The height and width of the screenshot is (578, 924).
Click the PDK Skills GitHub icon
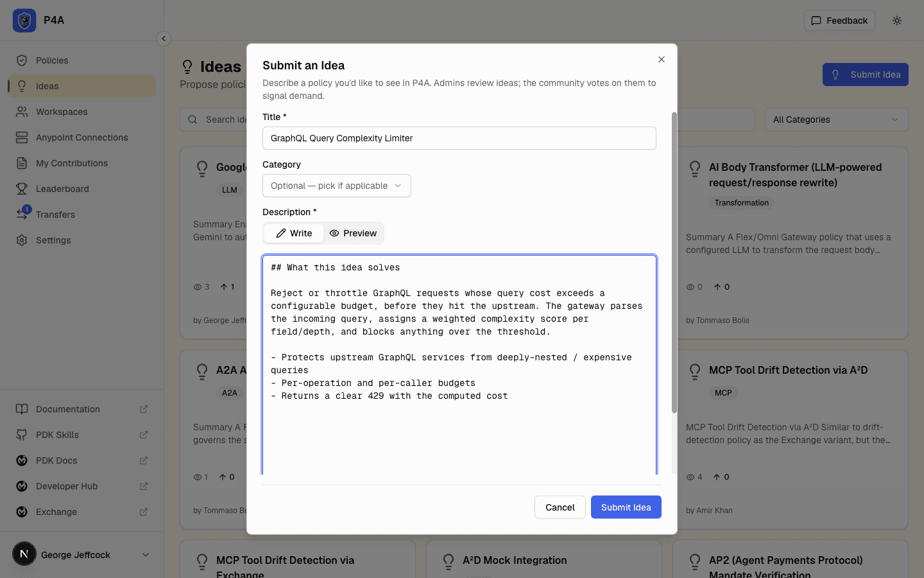coord(22,435)
